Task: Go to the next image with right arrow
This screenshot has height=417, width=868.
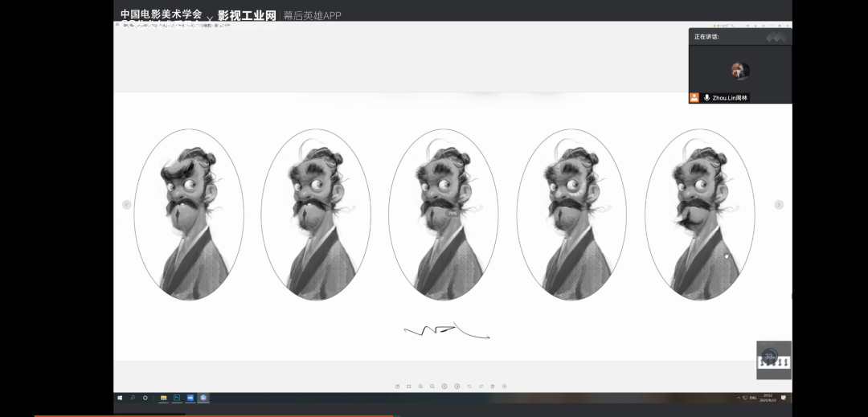Action: 779,205
